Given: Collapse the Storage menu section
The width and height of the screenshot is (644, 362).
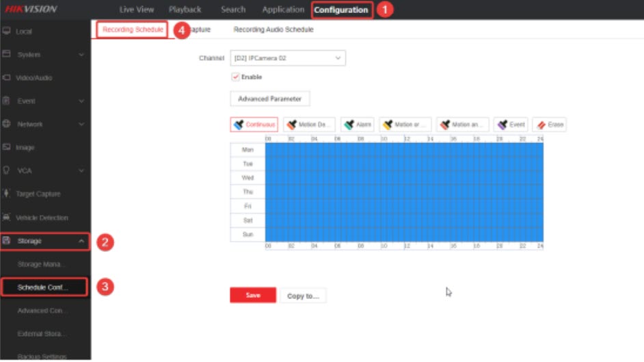Looking at the screenshot, I should (x=81, y=241).
